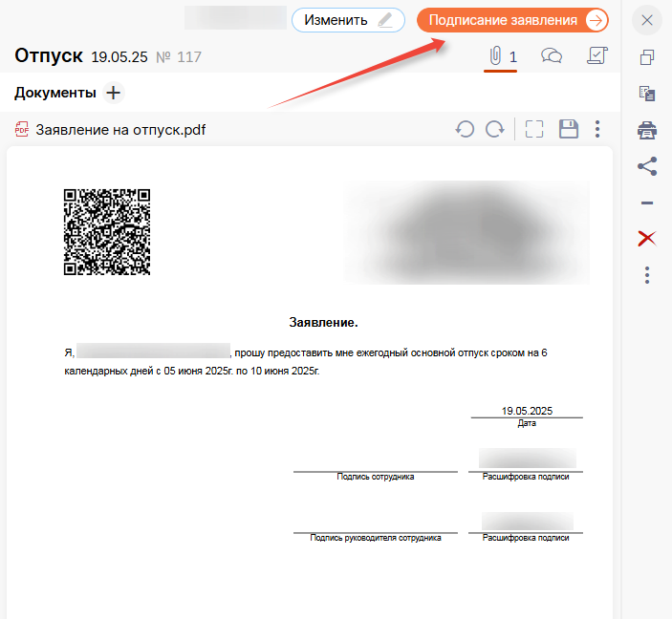Open the approval checklist scroll tab

click(596, 57)
